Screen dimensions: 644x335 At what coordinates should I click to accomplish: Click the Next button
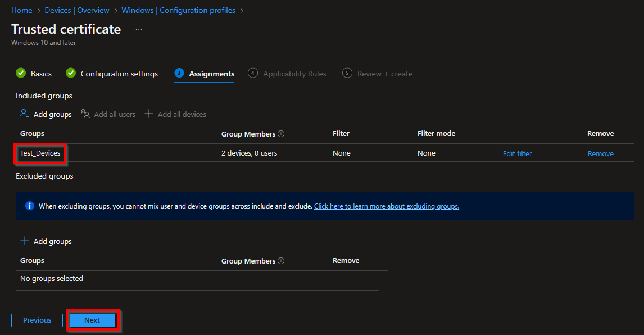(92, 320)
